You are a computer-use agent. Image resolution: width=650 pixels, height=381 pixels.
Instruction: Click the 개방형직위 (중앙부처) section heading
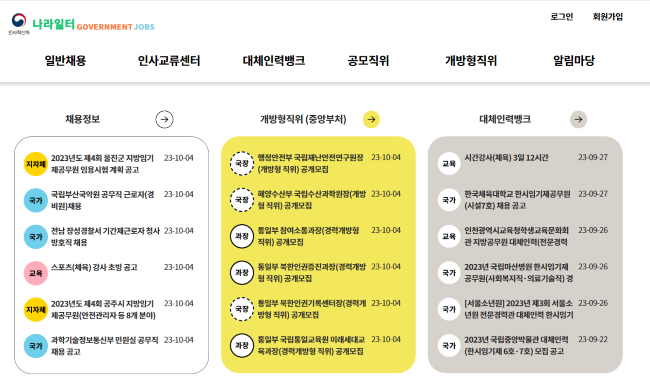click(x=303, y=119)
